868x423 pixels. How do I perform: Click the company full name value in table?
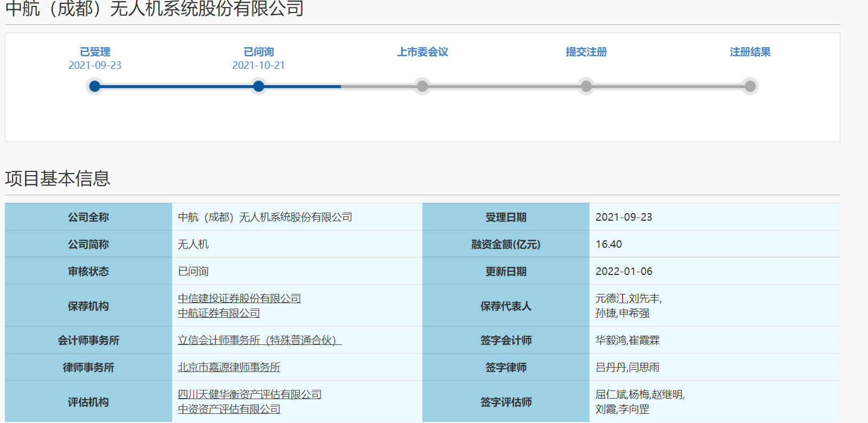click(x=265, y=217)
